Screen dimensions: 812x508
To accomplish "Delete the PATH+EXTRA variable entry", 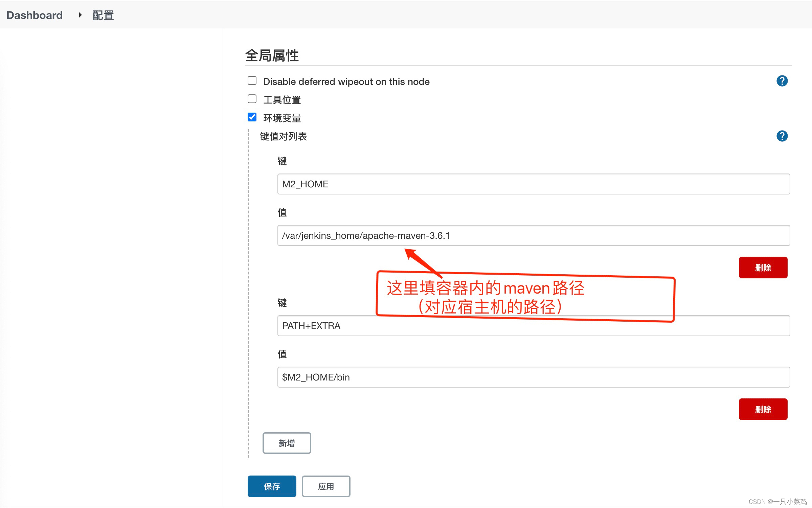I will (x=763, y=409).
